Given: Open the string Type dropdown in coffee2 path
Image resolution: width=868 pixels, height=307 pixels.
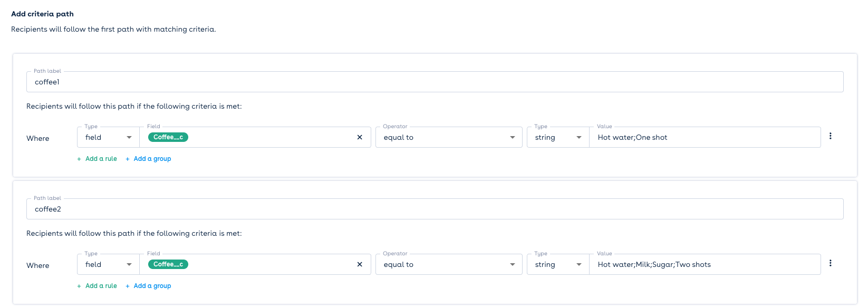Looking at the screenshot, I should (x=558, y=264).
